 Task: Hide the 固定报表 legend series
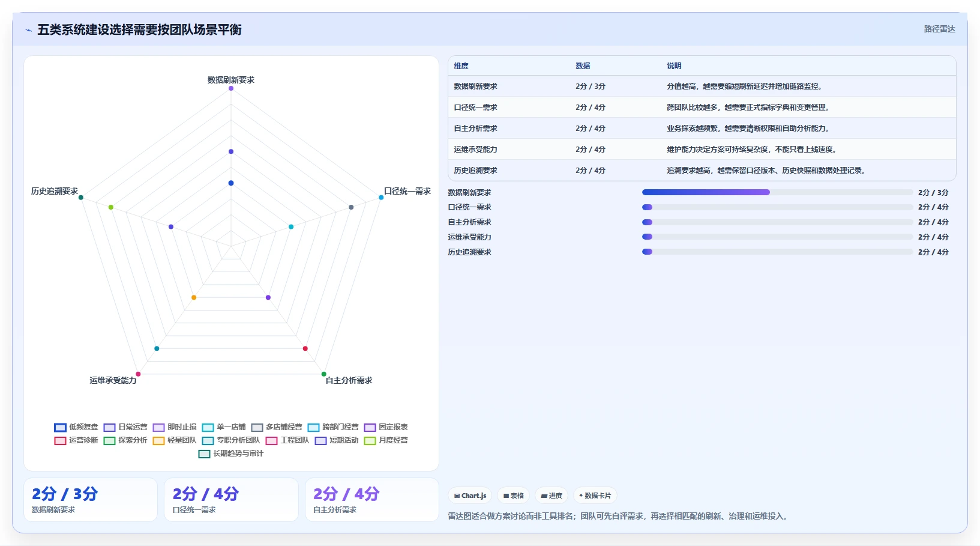pyautogui.click(x=386, y=427)
